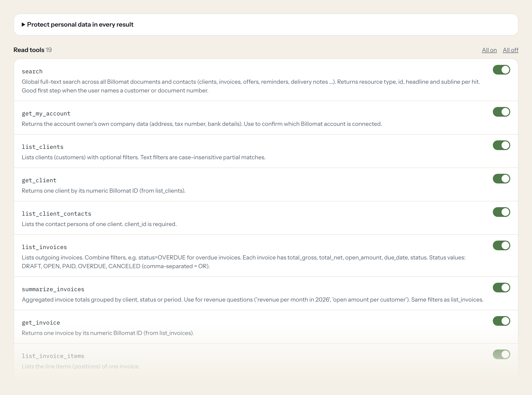Click the get_my_account tool name

46,114
